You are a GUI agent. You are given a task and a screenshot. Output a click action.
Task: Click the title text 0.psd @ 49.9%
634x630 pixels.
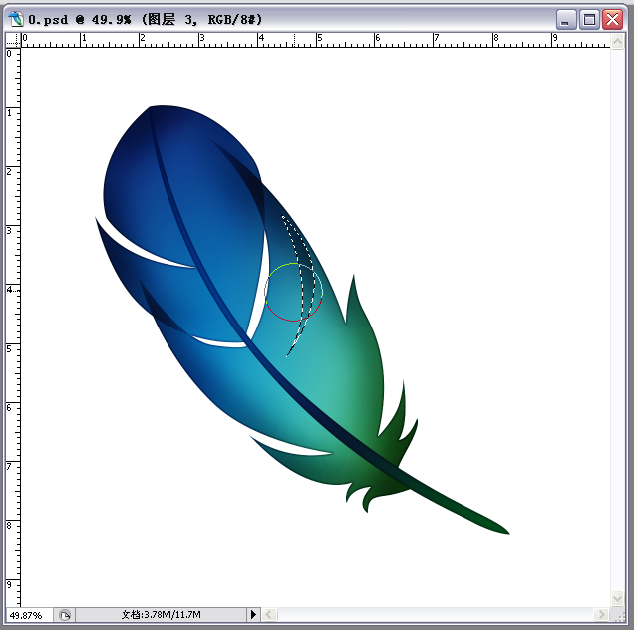coord(80,19)
